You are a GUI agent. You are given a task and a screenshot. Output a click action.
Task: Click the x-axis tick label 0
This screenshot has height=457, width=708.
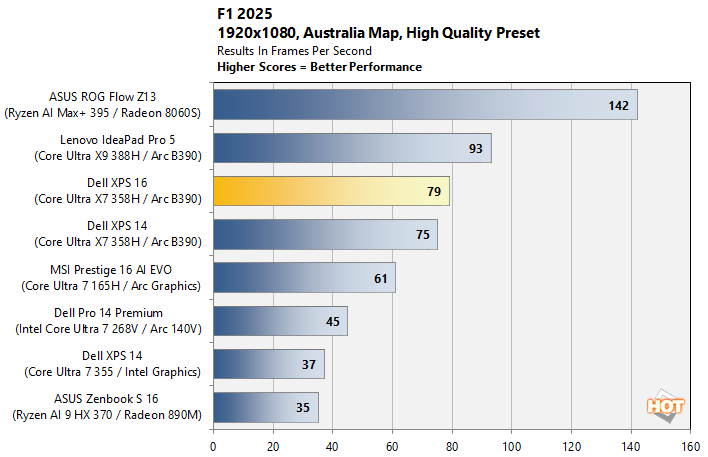coord(213,447)
